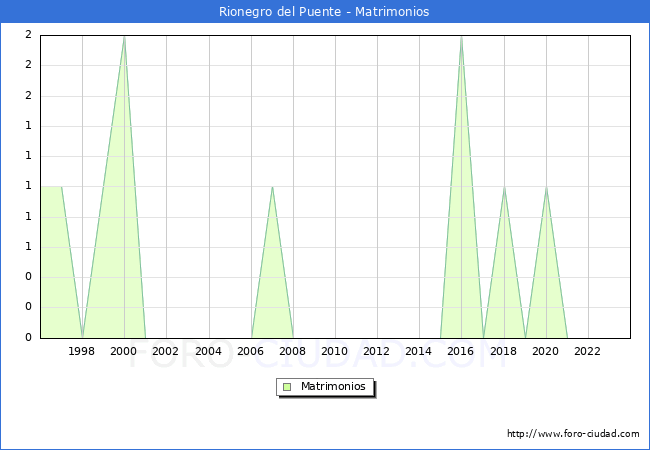
Task: Click the 2010 x-axis label
Action: point(334,351)
